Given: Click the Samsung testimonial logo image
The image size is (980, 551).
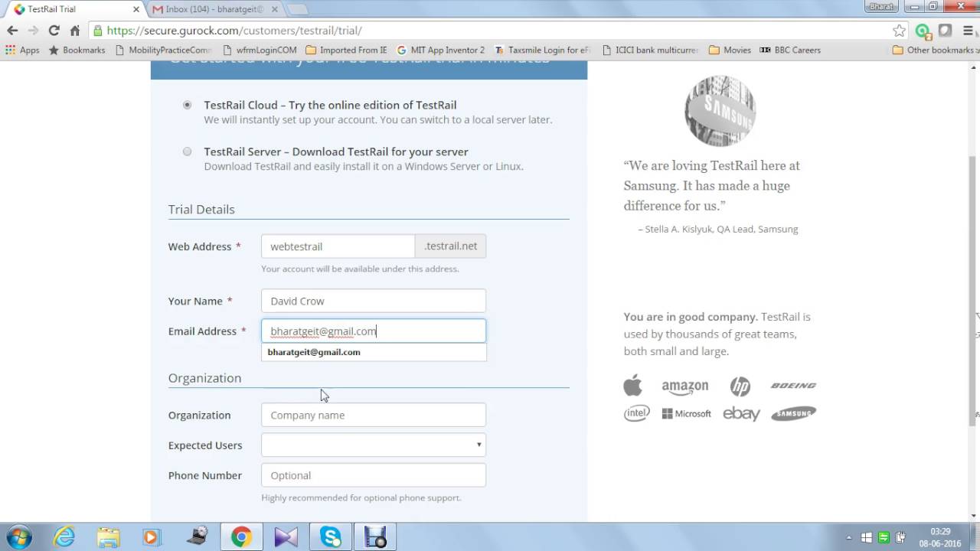Looking at the screenshot, I should (720, 111).
